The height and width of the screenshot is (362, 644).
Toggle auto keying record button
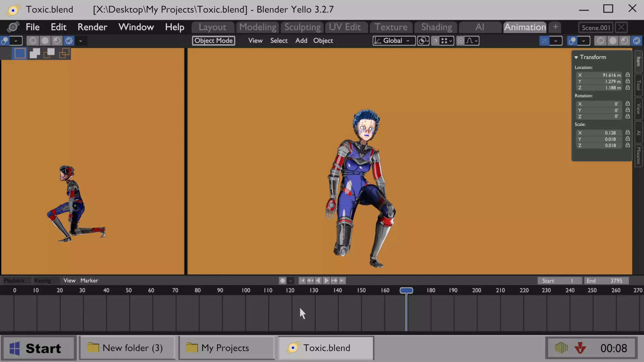coord(282,281)
